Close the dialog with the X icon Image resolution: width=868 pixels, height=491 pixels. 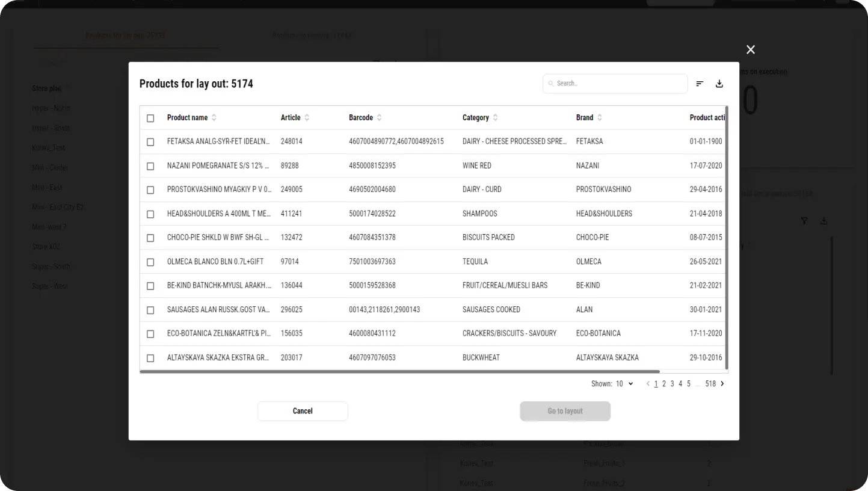pyautogui.click(x=750, y=50)
